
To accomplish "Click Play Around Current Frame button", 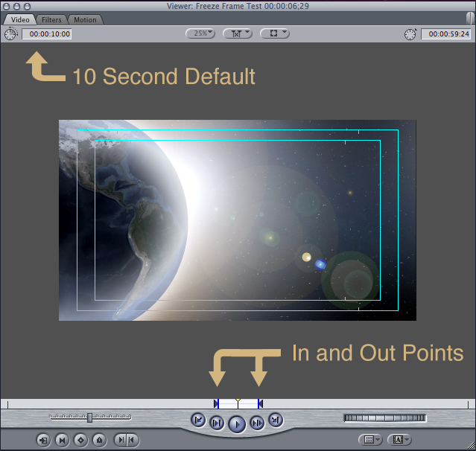I will 257,423.
